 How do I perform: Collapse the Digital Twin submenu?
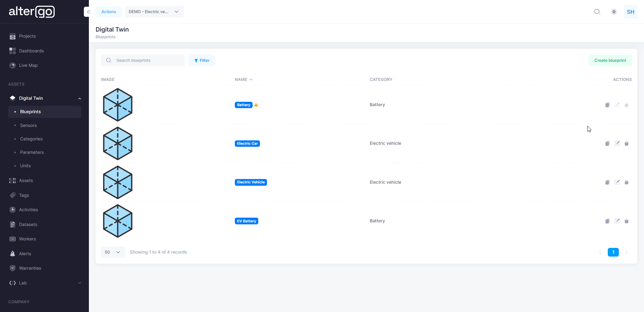pyautogui.click(x=79, y=98)
